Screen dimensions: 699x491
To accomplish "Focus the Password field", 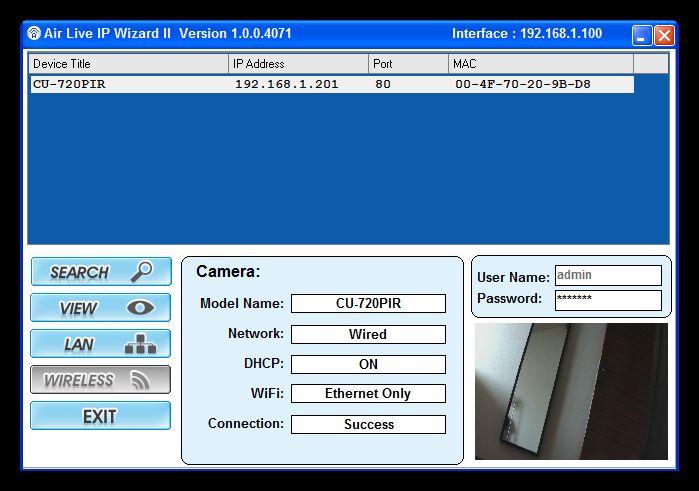I will 608,300.
